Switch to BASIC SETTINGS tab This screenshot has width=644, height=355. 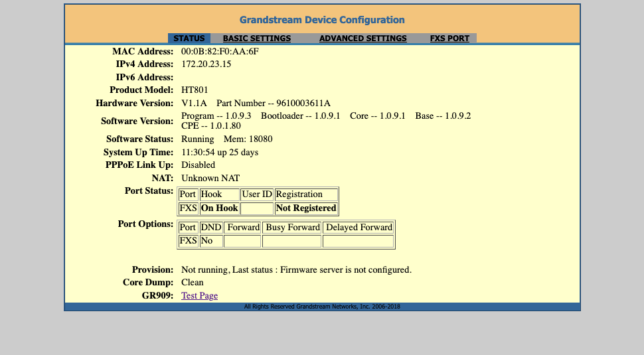(x=257, y=38)
